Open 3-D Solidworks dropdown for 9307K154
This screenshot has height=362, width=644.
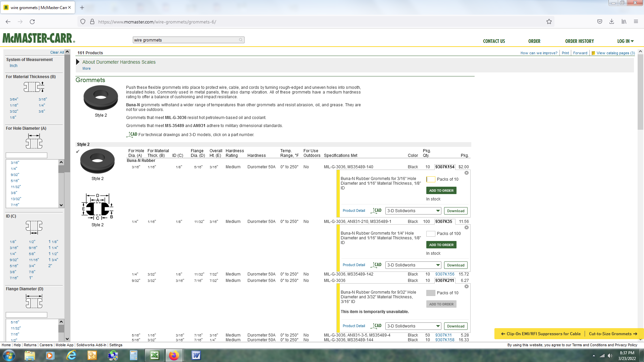click(x=413, y=211)
